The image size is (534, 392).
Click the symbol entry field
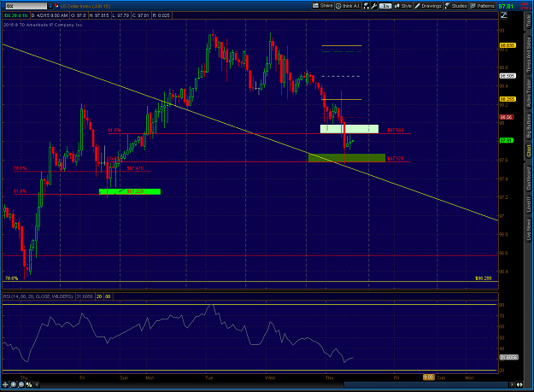(26, 6)
